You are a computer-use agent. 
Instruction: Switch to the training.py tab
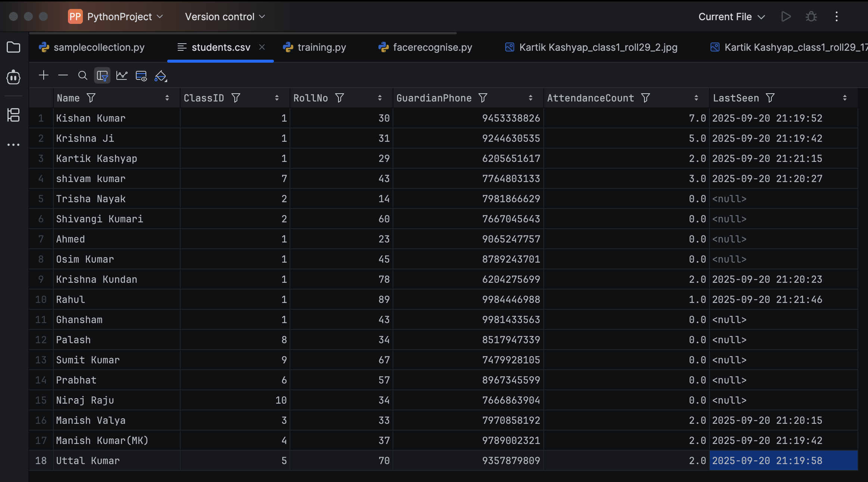(x=315, y=47)
